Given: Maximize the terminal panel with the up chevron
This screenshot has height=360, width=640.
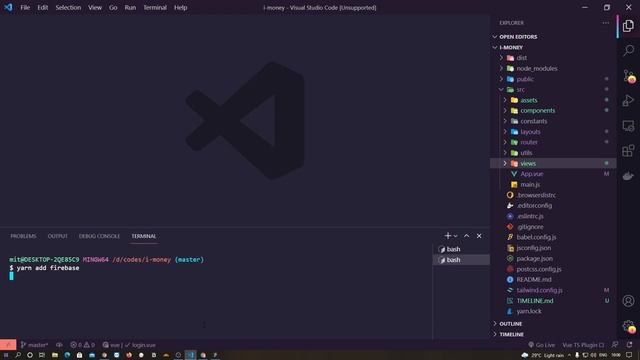Looking at the screenshot, I should pyautogui.click(x=467, y=236).
